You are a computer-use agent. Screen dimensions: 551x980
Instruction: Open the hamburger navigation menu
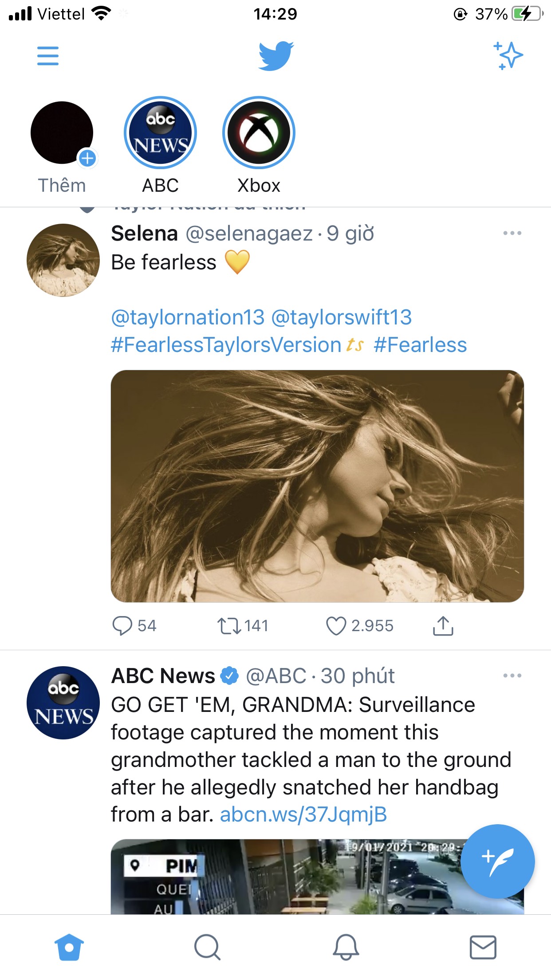point(48,56)
